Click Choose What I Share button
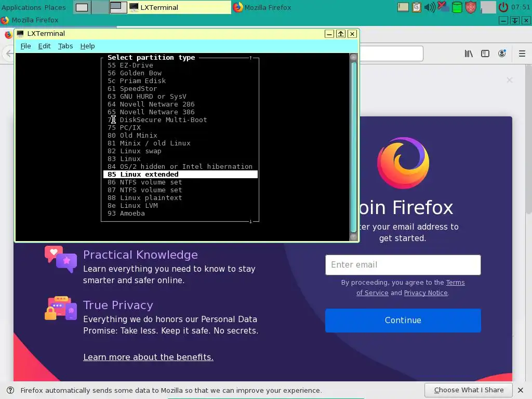The width and height of the screenshot is (532, 399). [x=468, y=390]
